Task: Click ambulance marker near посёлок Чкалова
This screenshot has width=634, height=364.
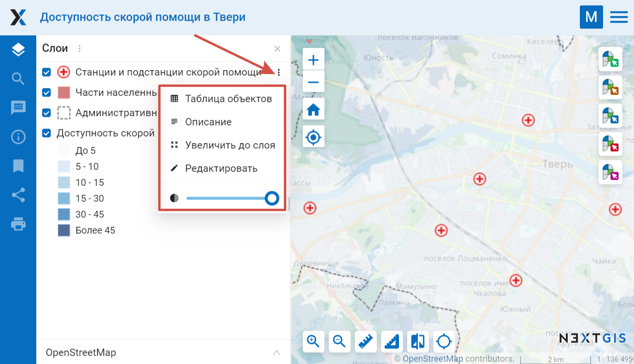Action: pyautogui.click(x=516, y=280)
